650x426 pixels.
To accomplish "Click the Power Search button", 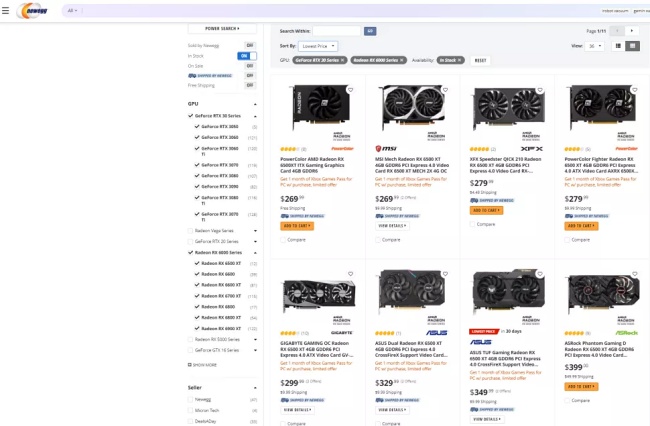I will [x=222, y=29].
